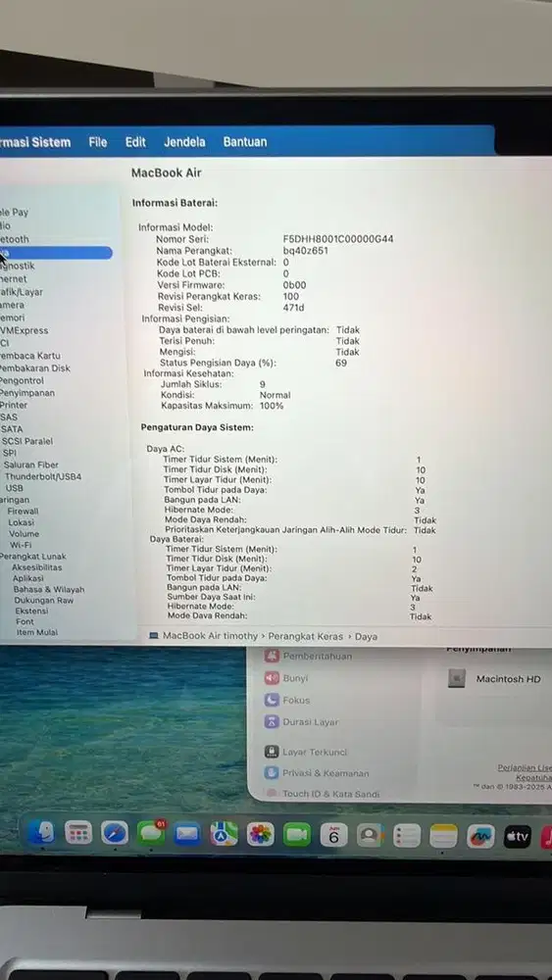Click serial number F5DHH8001C00000G44
Image resolution: width=552 pixels, height=980 pixels.
(338, 239)
